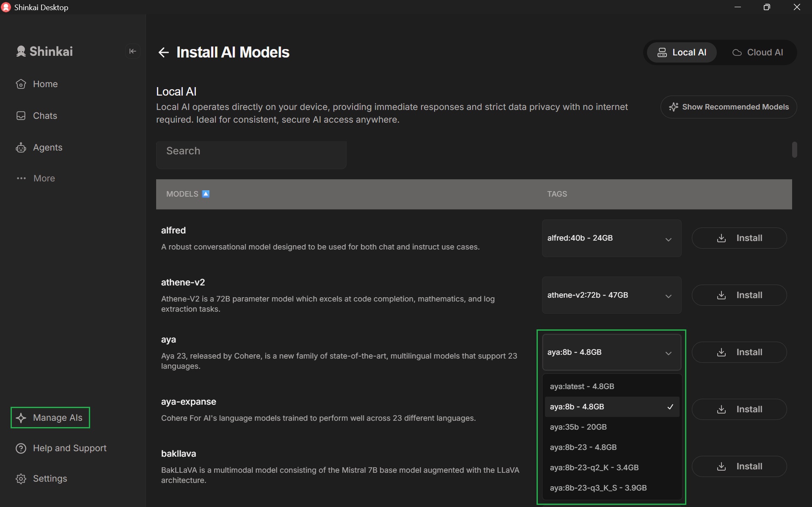Open the Agents robot icon
Screen dimensions: 812x507
pos(21,148)
